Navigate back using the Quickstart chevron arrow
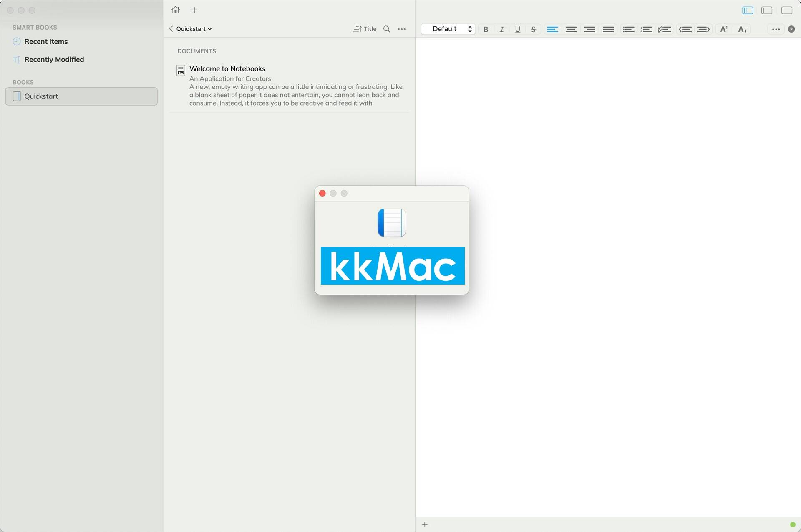This screenshot has width=801, height=532. [171, 29]
